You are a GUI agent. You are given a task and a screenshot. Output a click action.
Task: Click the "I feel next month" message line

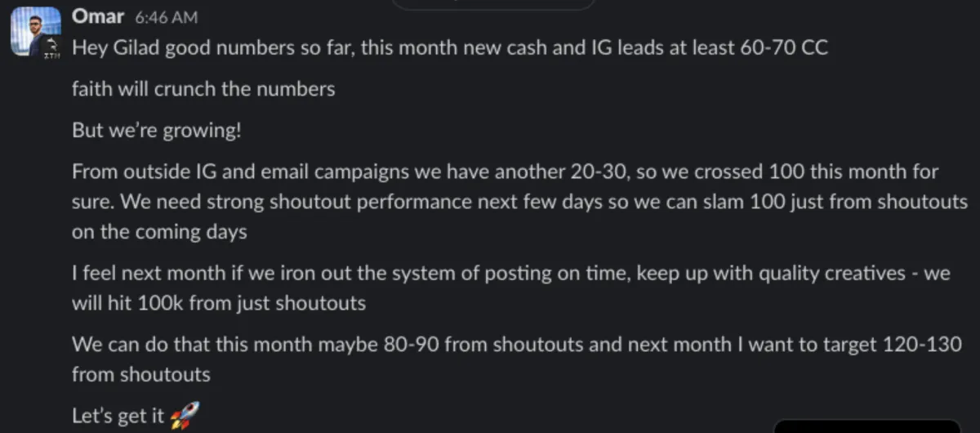[x=510, y=274]
